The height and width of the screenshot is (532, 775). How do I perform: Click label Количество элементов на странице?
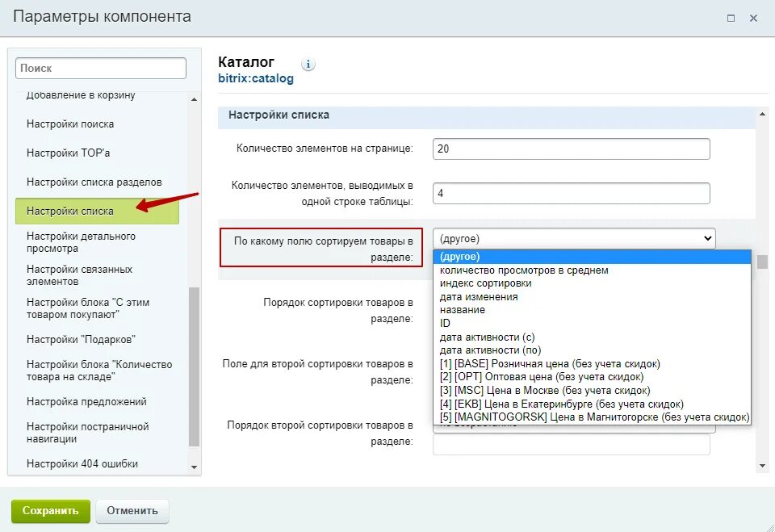(x=325, y=149)
